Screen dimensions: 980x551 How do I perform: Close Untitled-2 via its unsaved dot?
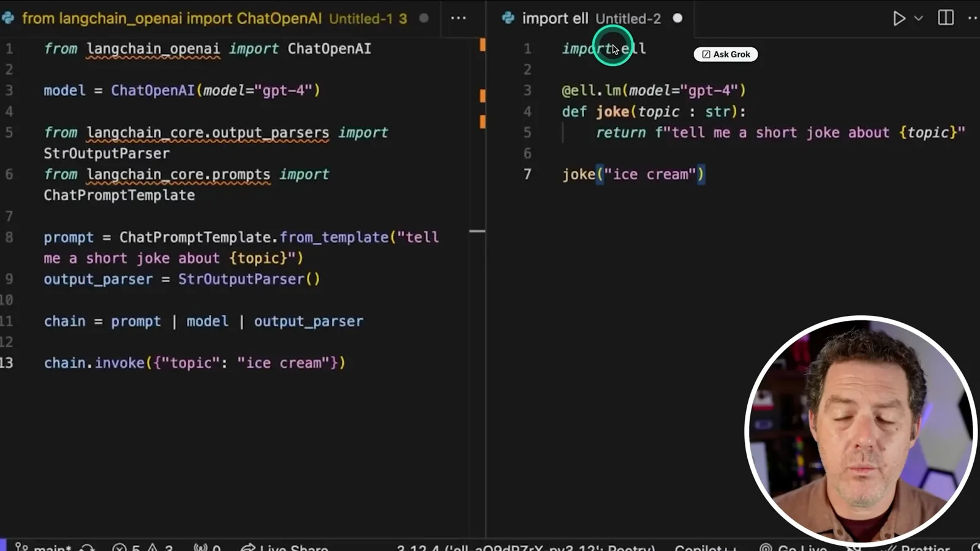click(x=677, y=18)
